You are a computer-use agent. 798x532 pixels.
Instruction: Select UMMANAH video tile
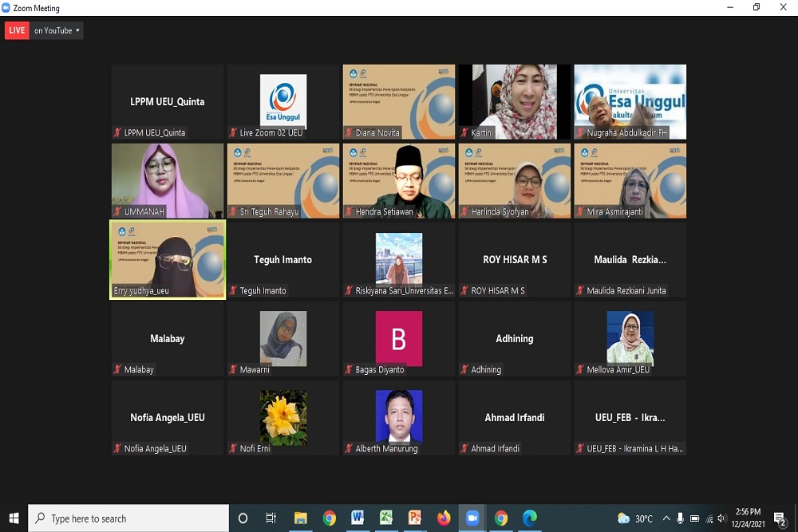[168, 180]
